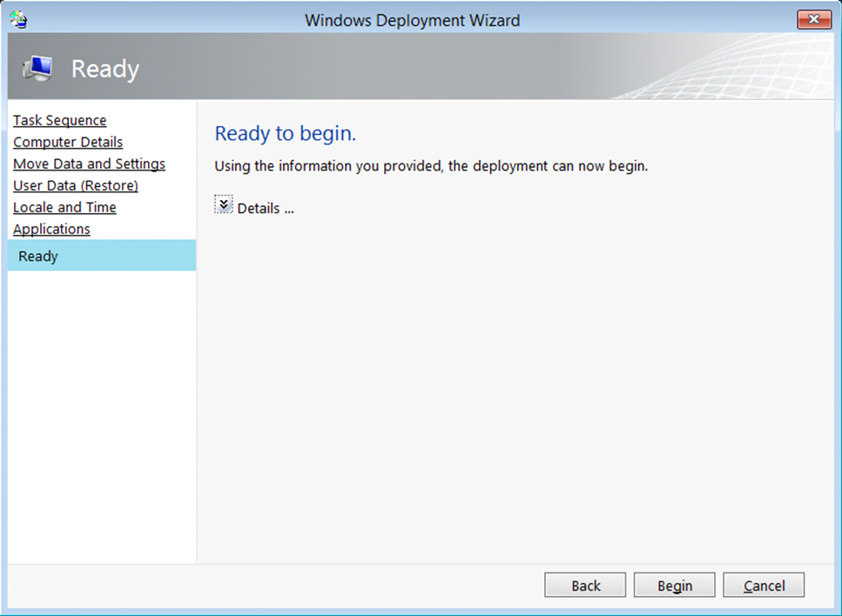Click the deployment can now begin sentence
Screen dimensions: 842x616
click(x=431, y=166)
